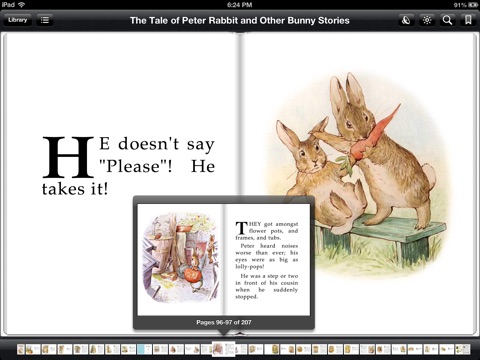Tap the text "takes it!"
The width and height of the screenshot is (480, 360).
point(75,189)
